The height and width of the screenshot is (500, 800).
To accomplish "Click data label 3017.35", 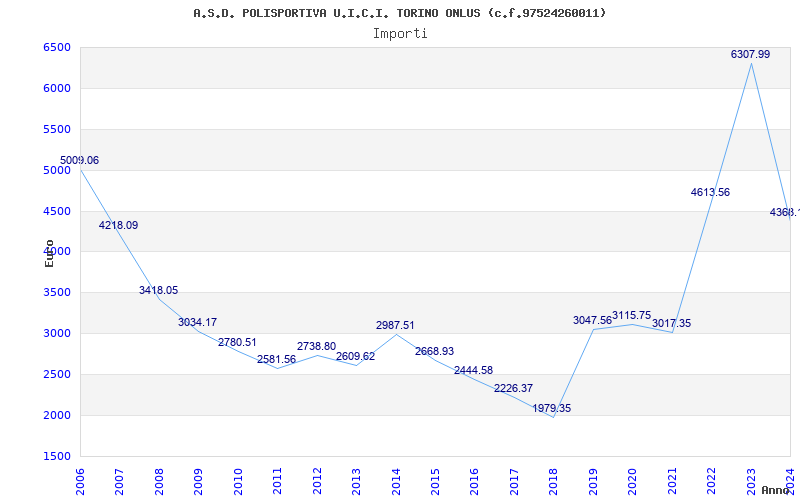I will [671, 323].
